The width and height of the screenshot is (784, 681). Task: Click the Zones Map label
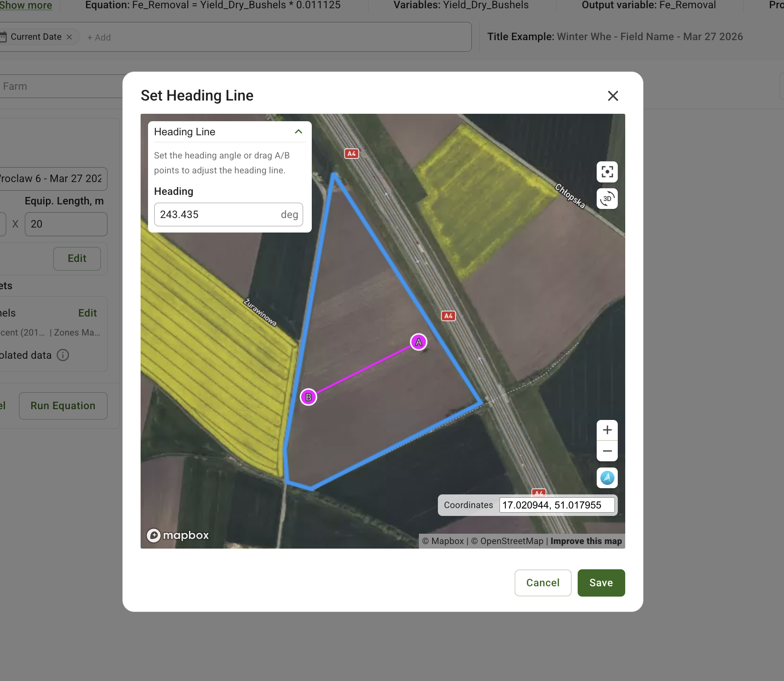76,332
